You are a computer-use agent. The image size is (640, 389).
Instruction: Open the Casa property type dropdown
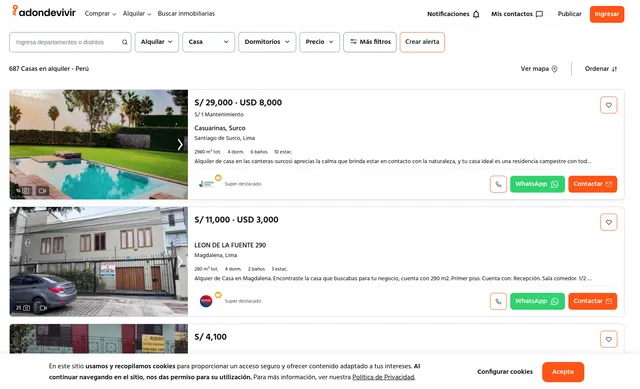[209, 42]
